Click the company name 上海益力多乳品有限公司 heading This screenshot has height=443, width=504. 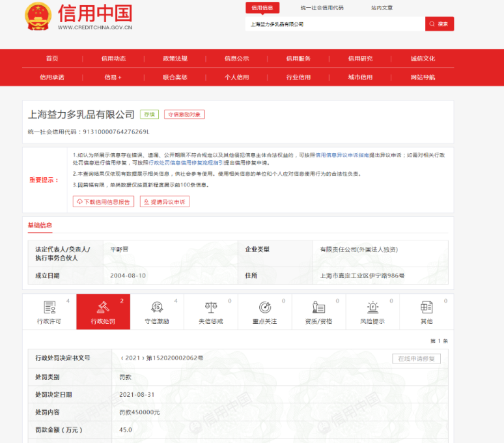click(81, 115)
